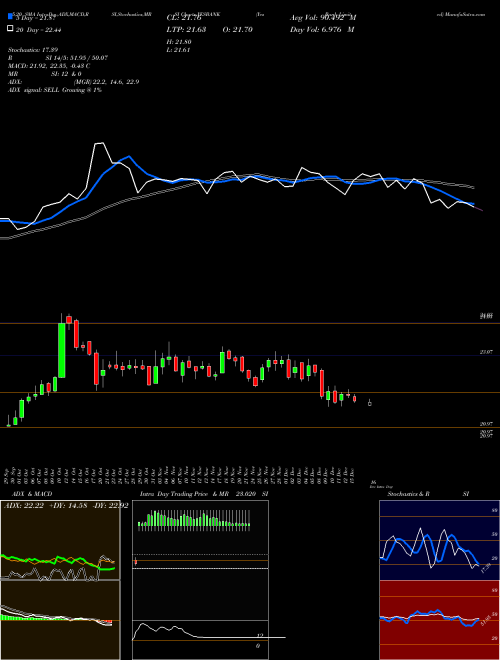Click the 'L: 21.61' low price

point(179,50)
